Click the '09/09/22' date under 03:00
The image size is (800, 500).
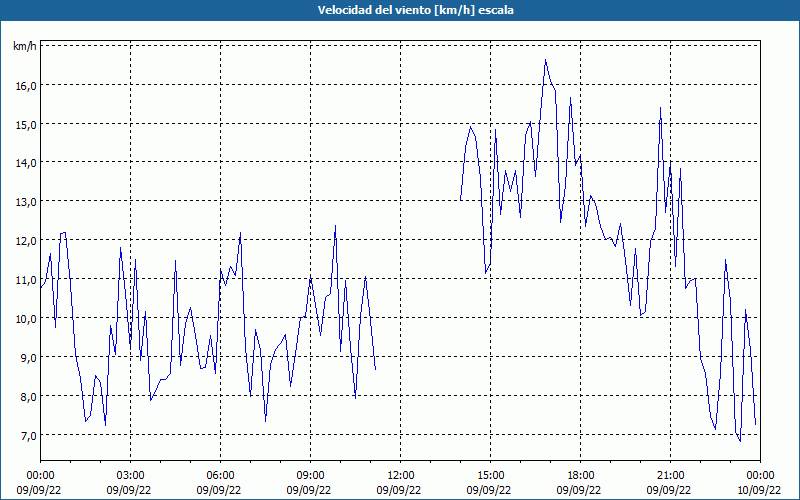click(129, 490)
